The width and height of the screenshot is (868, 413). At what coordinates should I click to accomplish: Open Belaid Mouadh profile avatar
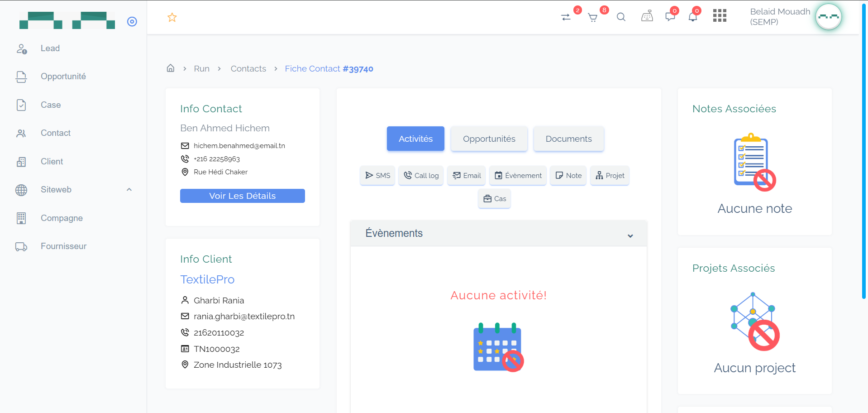click(x=828, y=17)
